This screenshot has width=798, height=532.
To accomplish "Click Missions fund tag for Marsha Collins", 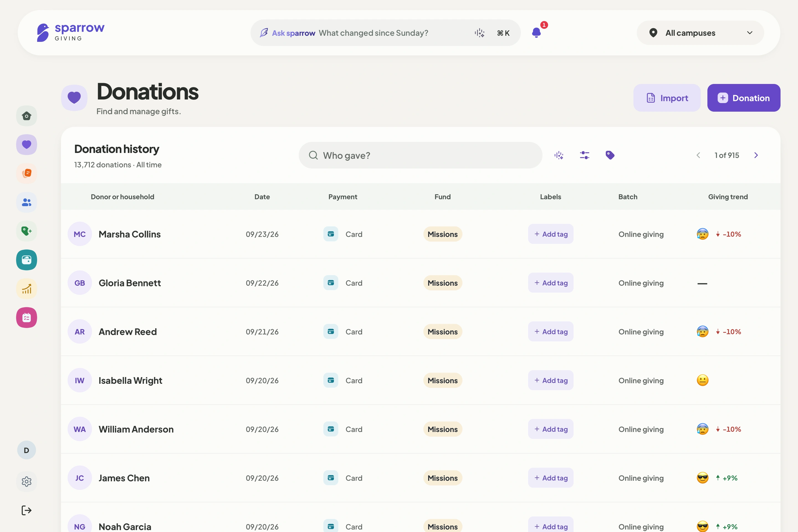I will click(443, 234).
